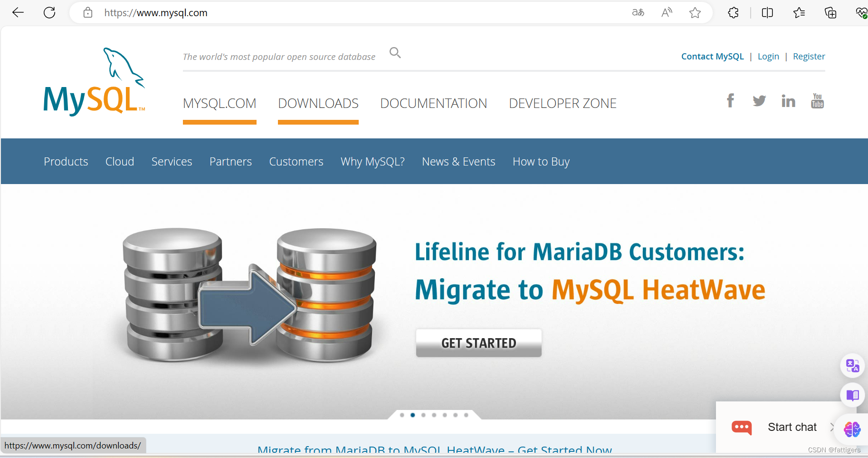Click the red chat bubble icon
868x458 pixels.
coord(742,428)
